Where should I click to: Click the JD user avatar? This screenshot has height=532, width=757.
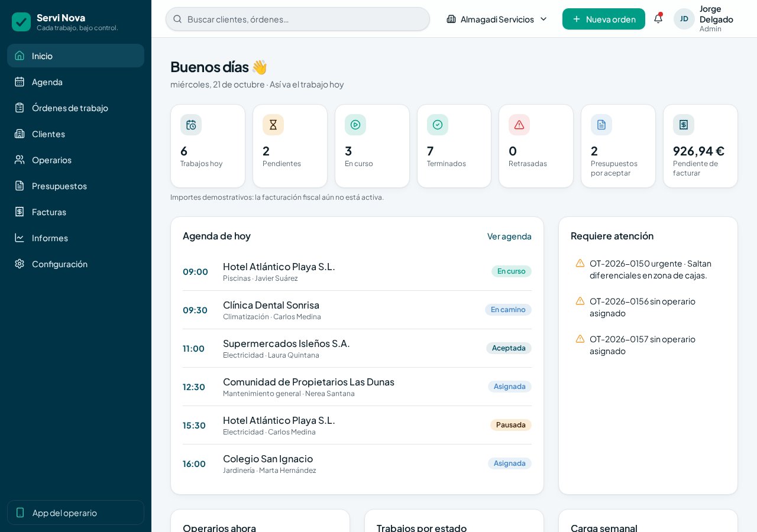pyautogui.click(x=684, y=19)
